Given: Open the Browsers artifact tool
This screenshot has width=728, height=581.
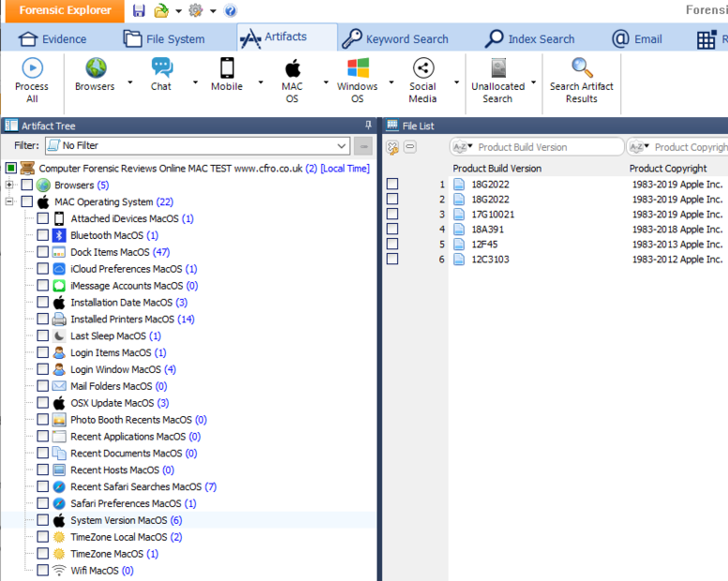Looking at the screenshot, I should pos(96,68).
